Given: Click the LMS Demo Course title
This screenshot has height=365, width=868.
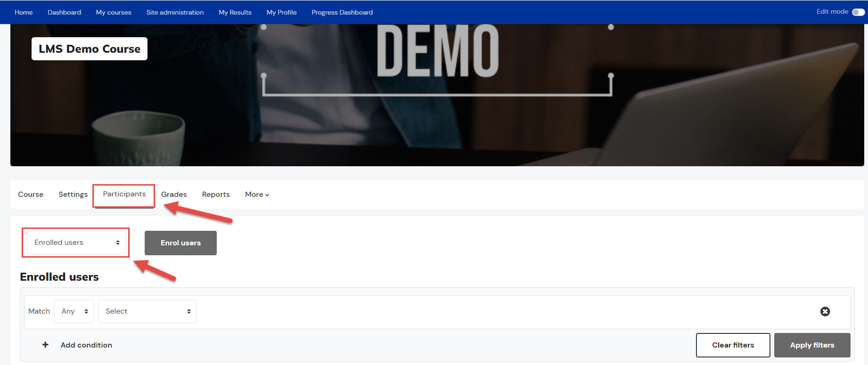Looking at the screenshot, I should tap(90, 49).
